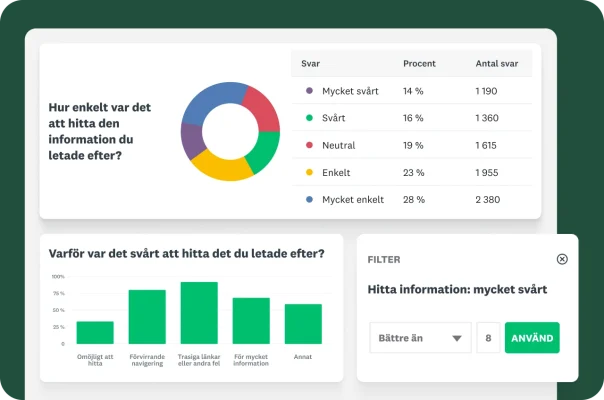This screenshot has width=604, height=400.
Task: Click the "23 %" cell
Action: (414, 173)
